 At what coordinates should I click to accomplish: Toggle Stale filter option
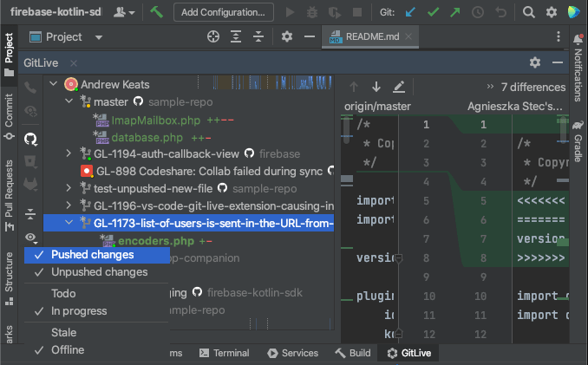click(97, 332)
